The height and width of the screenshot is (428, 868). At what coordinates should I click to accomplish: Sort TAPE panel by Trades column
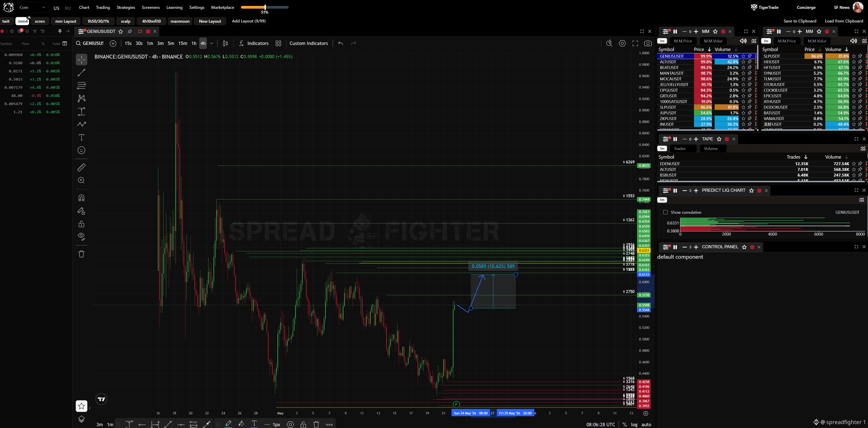pos(797,157)
